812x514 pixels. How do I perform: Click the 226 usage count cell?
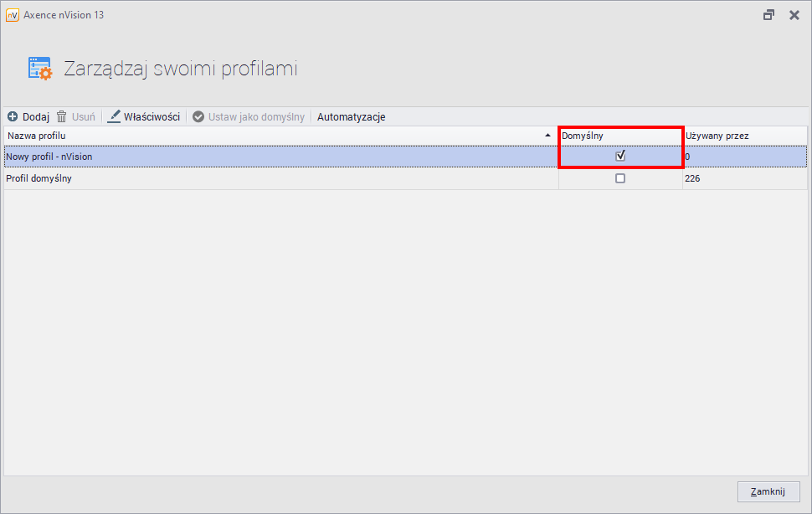coord(693,178)
